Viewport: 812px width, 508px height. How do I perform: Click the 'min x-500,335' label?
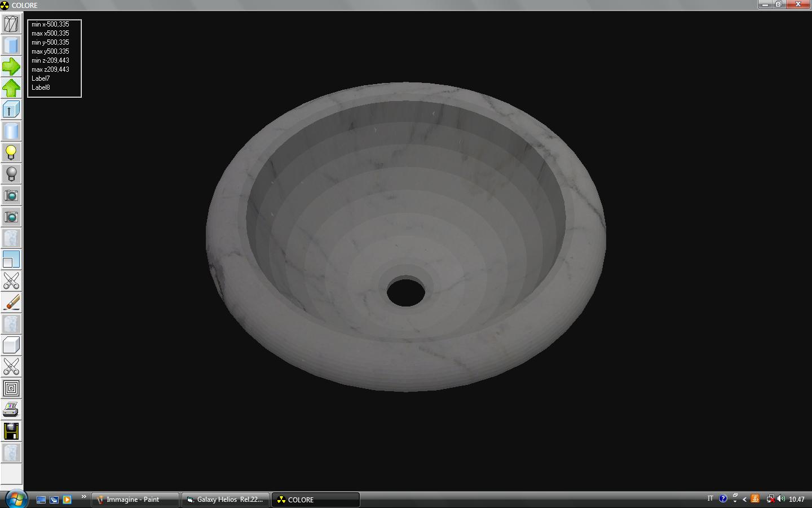(x=50, y=24)
